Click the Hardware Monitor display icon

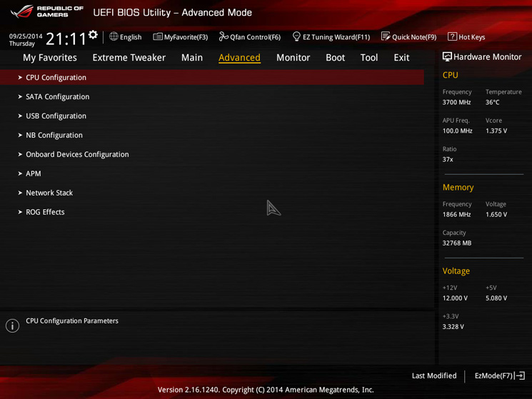447,56
